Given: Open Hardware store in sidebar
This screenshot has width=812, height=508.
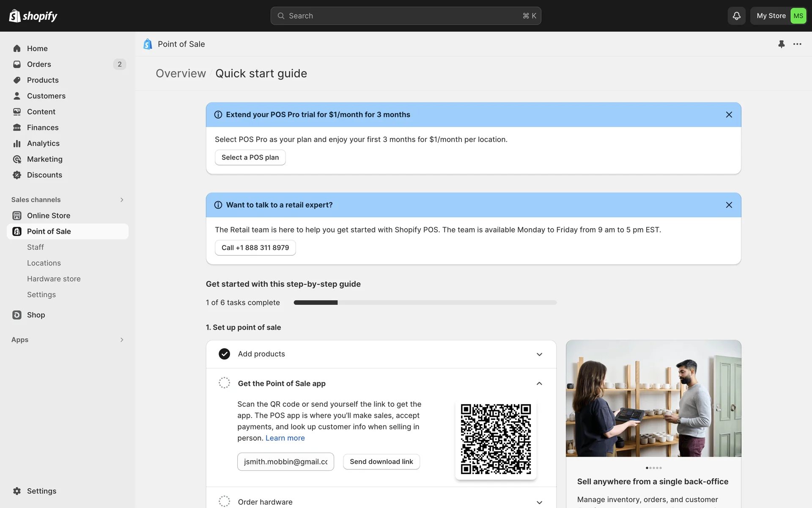Looking at the screenshot, I should [54, 279].
